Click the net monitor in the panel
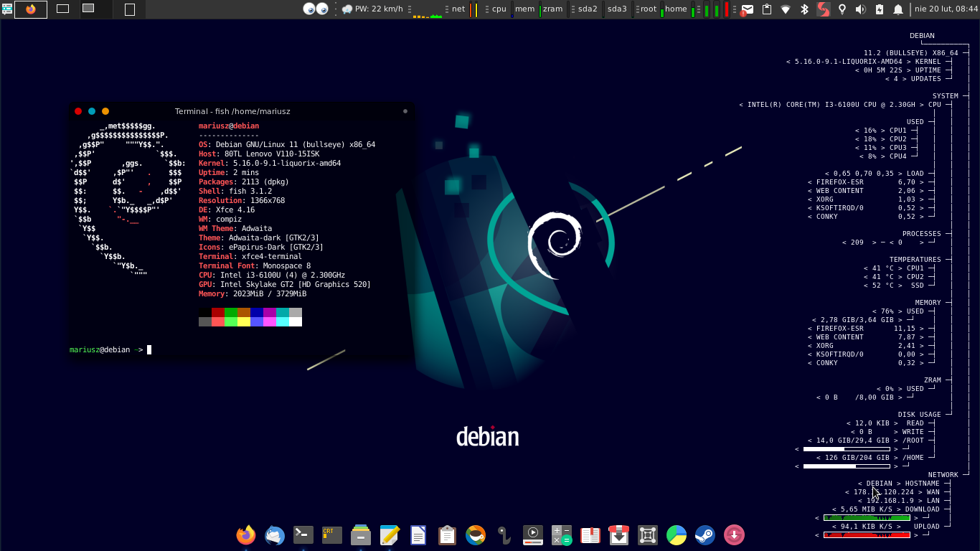The width and height of the screenshot is (980, 551). pos(464,9)
